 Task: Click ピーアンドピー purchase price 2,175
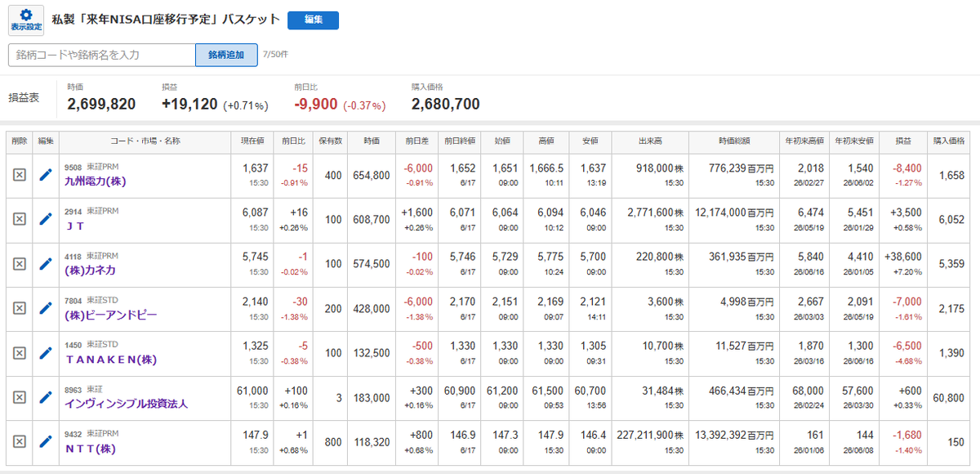[952, 309]
